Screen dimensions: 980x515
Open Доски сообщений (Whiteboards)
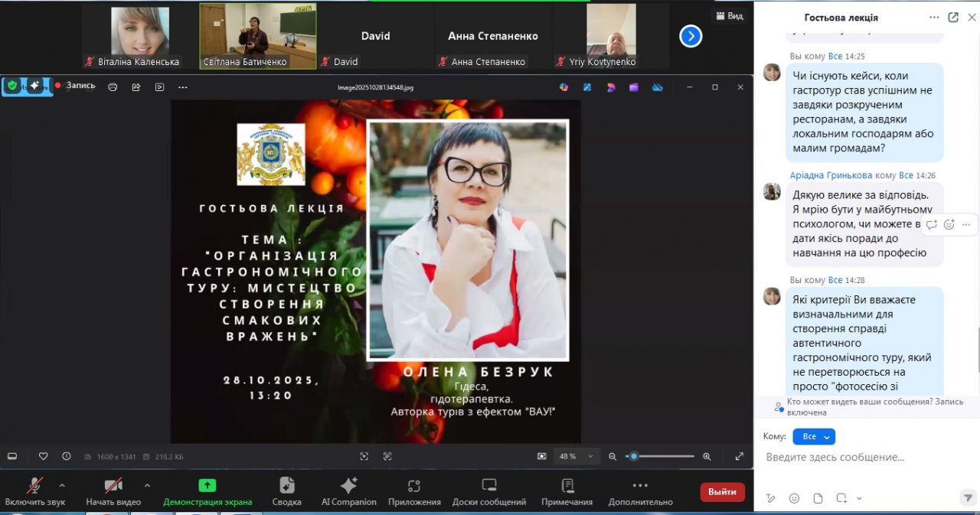coord(488,491)
